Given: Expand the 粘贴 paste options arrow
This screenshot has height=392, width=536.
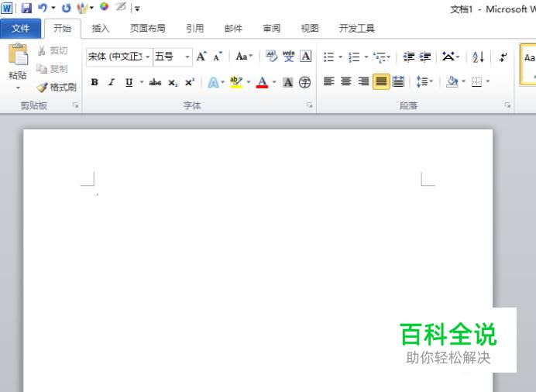Looking at the screenshot, I should coord(18,88).
